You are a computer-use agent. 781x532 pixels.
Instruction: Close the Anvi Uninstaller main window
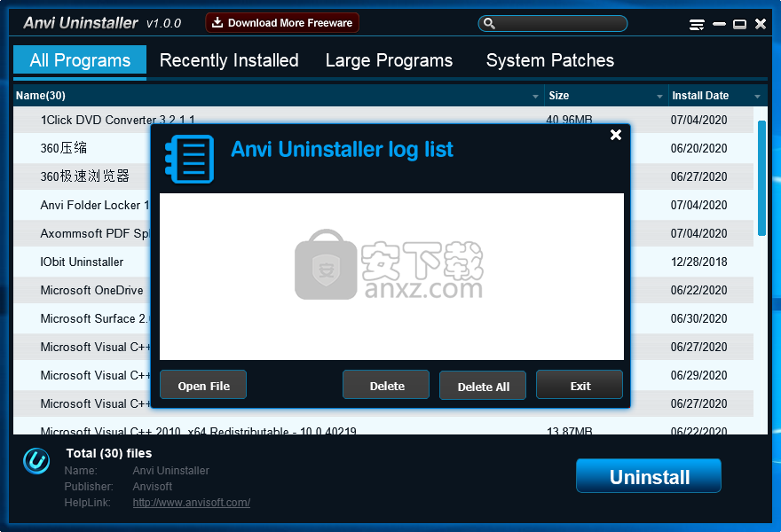[761, 24]
